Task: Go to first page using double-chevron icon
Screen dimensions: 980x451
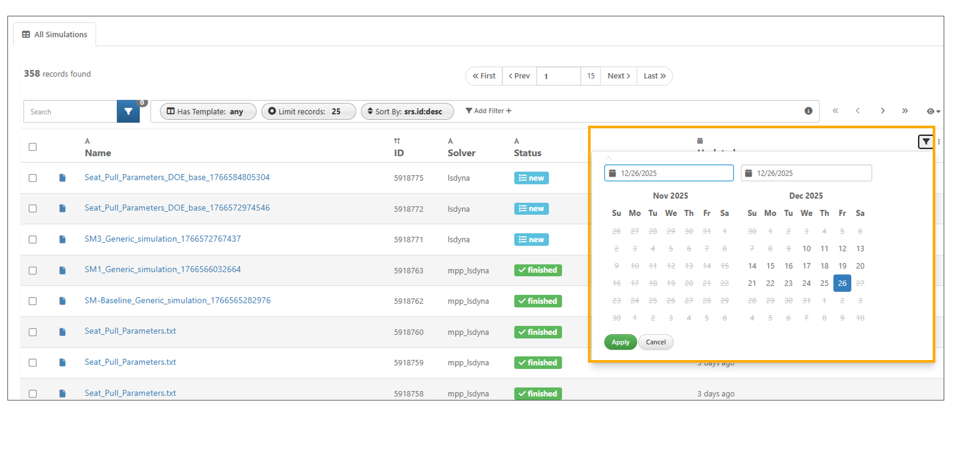Action: click(835, 111)
